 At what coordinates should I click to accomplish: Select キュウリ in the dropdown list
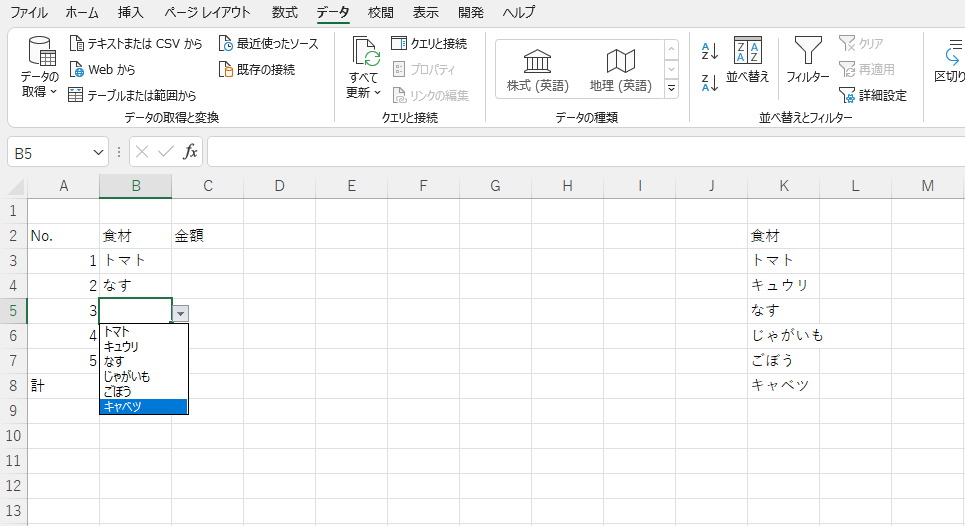coord(143,346)
